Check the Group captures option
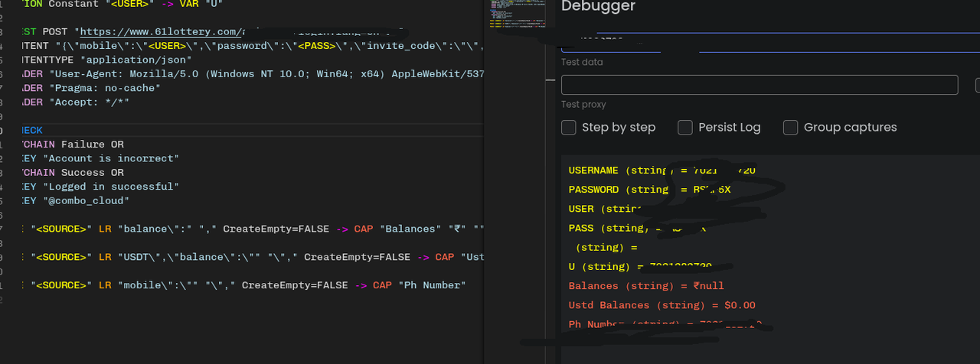The height and width of the screenshot is (364, 980). pos(790,128)
